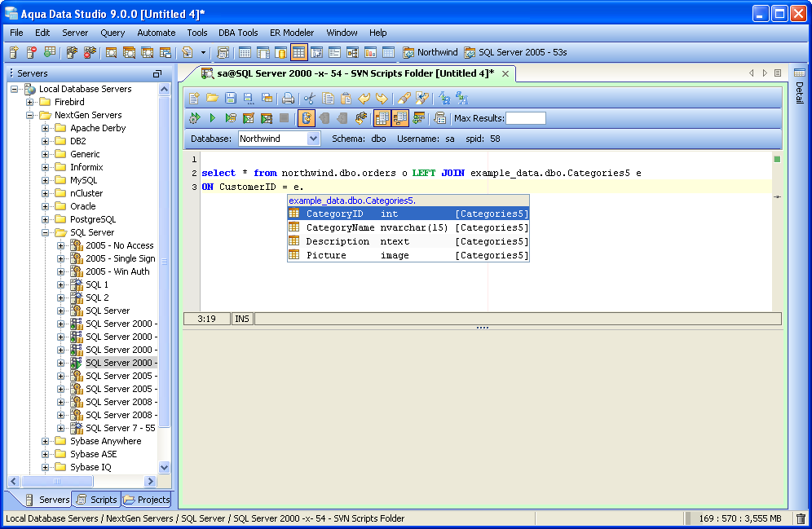Screen dimensions: 812x529
Task: Click the Servers panel horizontal scrollbar thumb
Action: [57, 482]
